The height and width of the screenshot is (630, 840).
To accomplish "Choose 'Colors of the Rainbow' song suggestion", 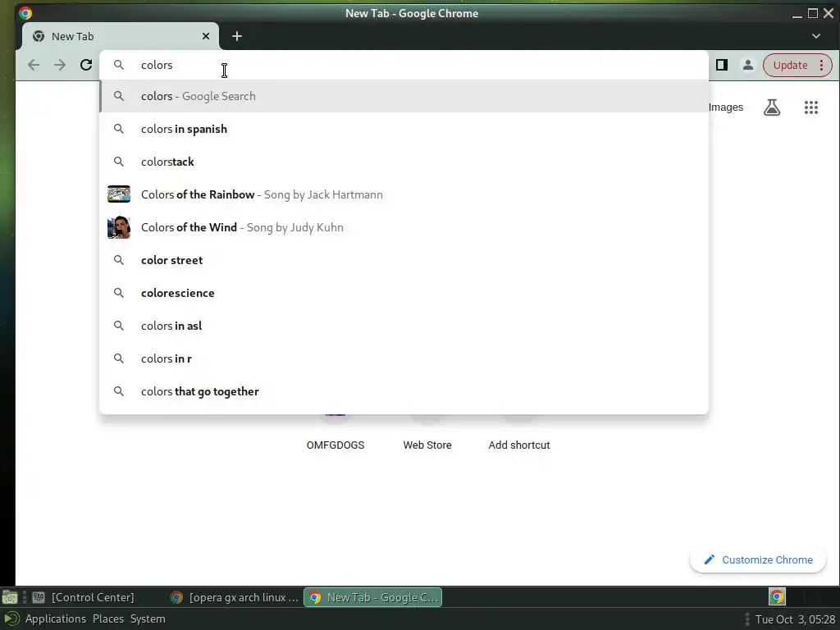I will tap(404, 194).
